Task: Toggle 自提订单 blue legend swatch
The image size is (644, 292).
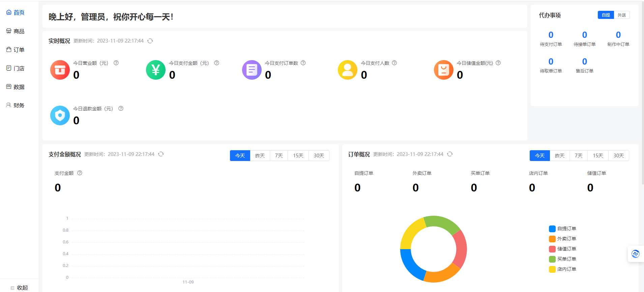Action: pyautogui.click(x=552, y=229)
